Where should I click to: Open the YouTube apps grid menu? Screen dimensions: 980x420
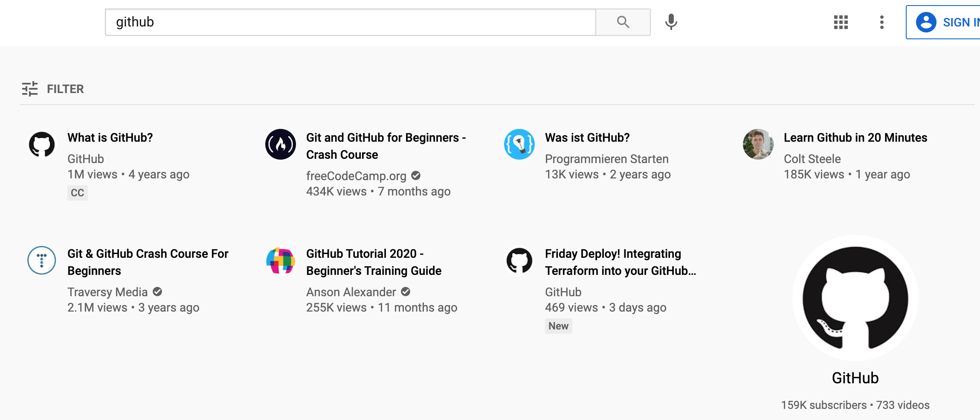(841, 22)
